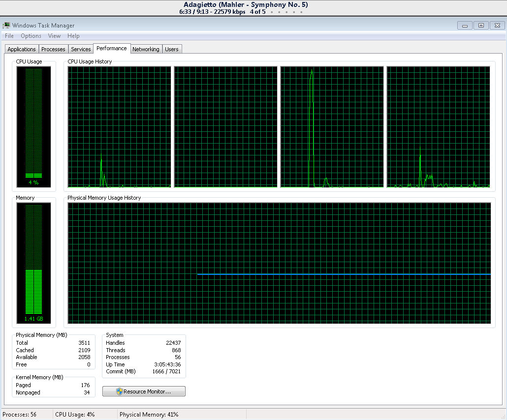507x420 pixels.
Task: Open the View menu
Action: [x=54, y=36]
